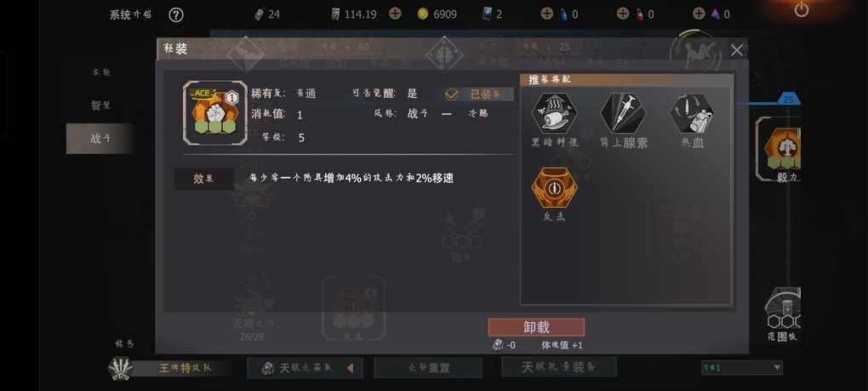The height and width of the screenshot is (391, 868).
Task: Open the help question mark icon
Action: tap(175, 15)
